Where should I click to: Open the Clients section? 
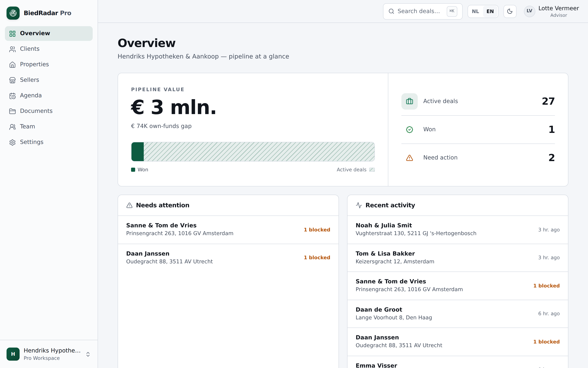49,49
